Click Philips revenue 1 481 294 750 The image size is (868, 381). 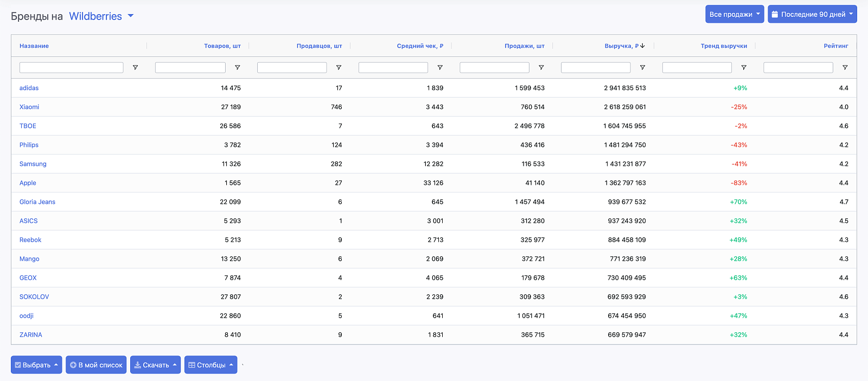pyautogui.click(x=625, y=145)
